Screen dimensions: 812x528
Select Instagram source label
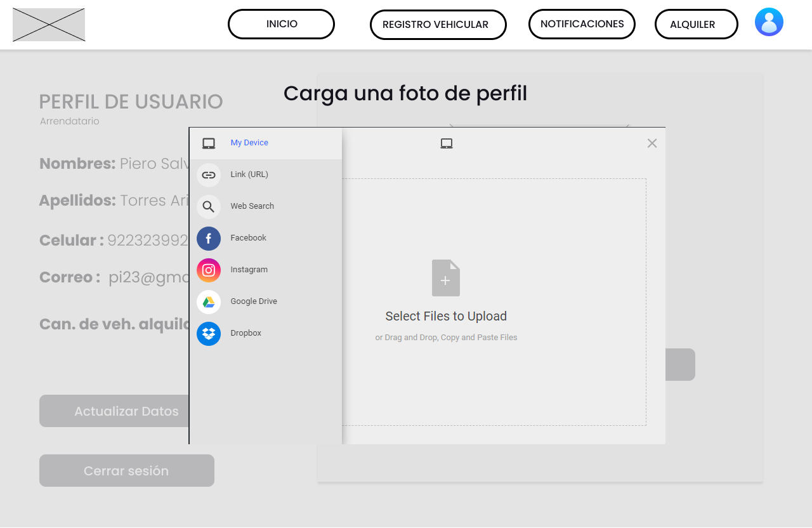(x=249, y=270)
